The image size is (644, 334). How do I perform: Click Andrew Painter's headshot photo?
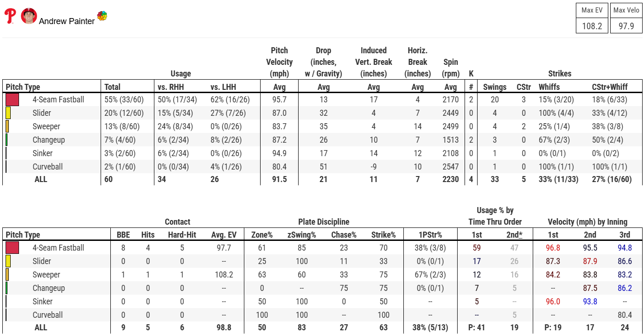(29, 16)
